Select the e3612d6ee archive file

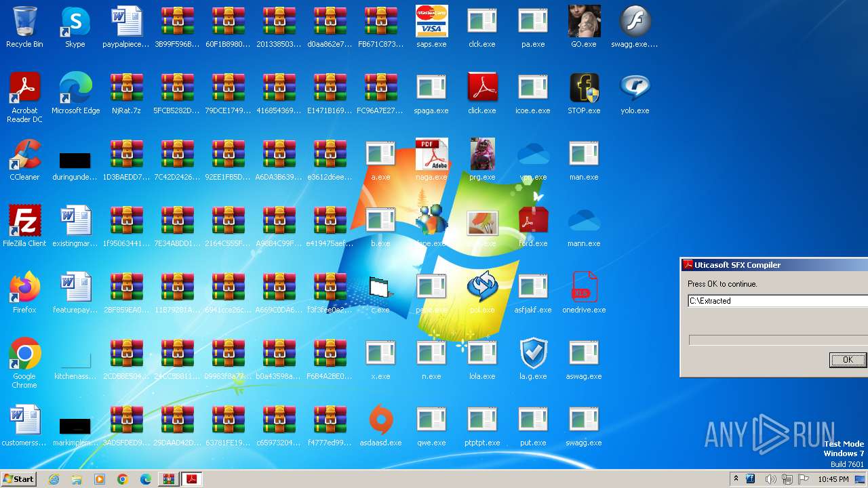(330, 154)
